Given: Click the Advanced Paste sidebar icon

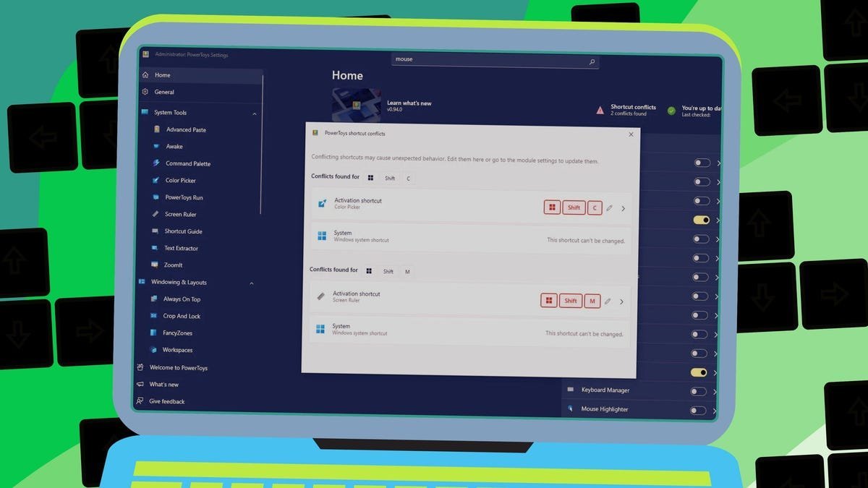Looking at the screenshot, I should (157, 129).
